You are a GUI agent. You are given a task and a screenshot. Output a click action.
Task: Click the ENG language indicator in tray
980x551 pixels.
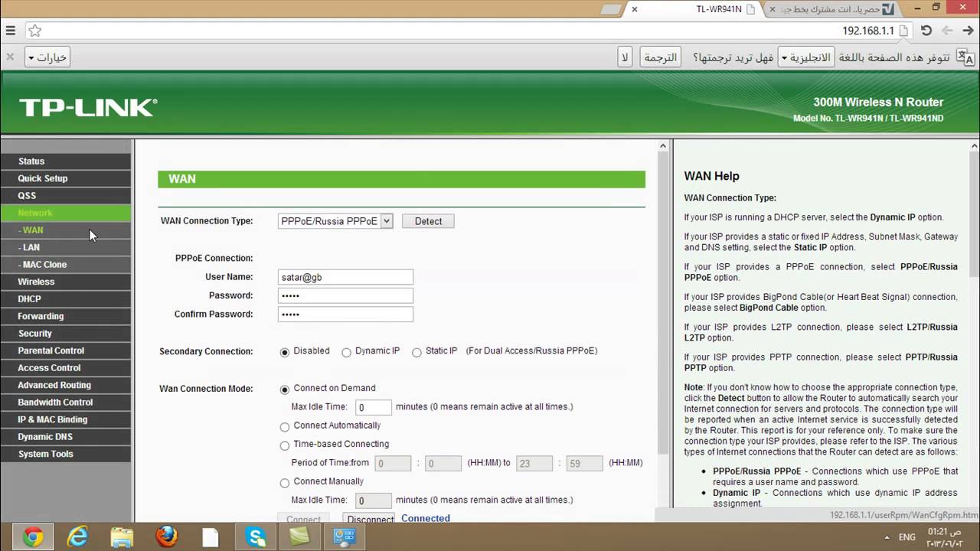pos(906,537)
